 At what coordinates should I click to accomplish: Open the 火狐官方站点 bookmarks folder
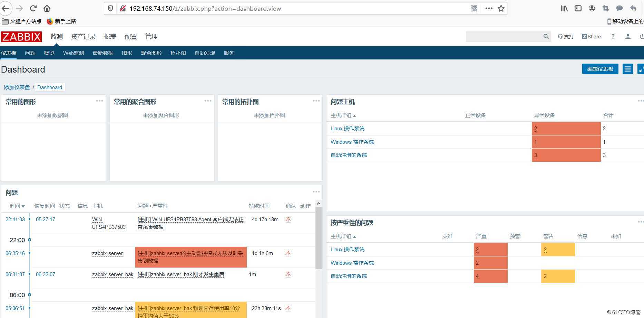(22, 21)
